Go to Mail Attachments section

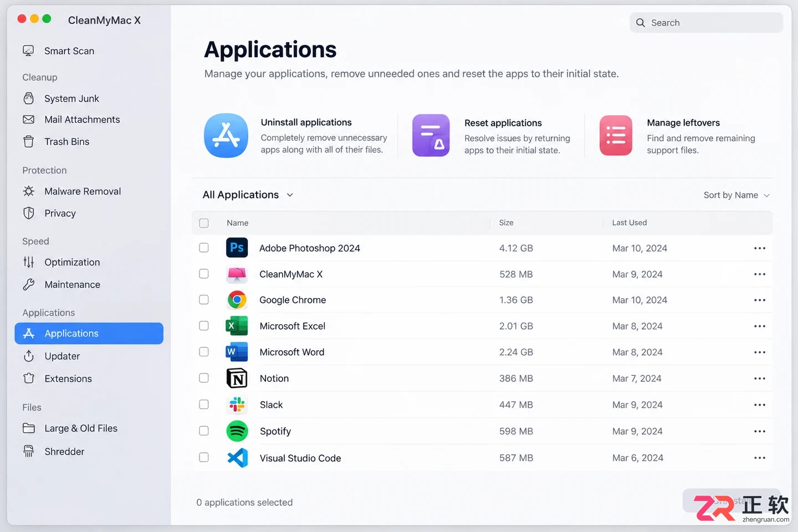tap(82, 120)
